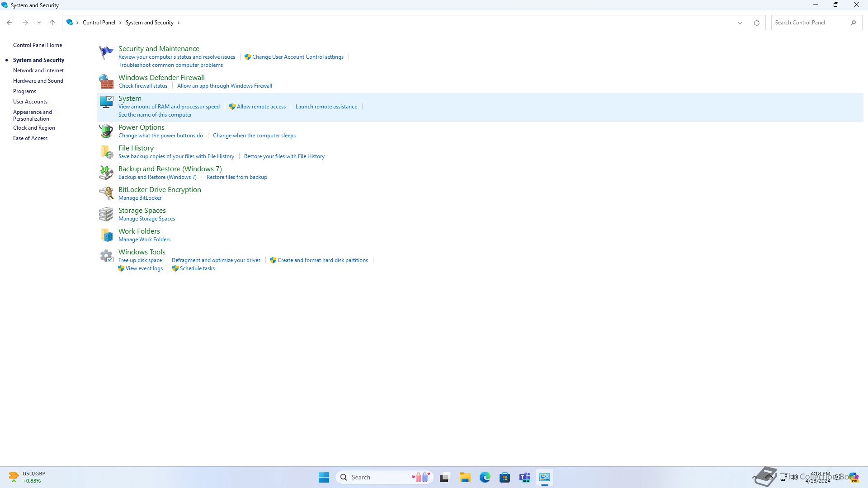This screenshot has height=488, width=868.
Task: Click the Work Folders icon
Action: [x=106, y=235]
